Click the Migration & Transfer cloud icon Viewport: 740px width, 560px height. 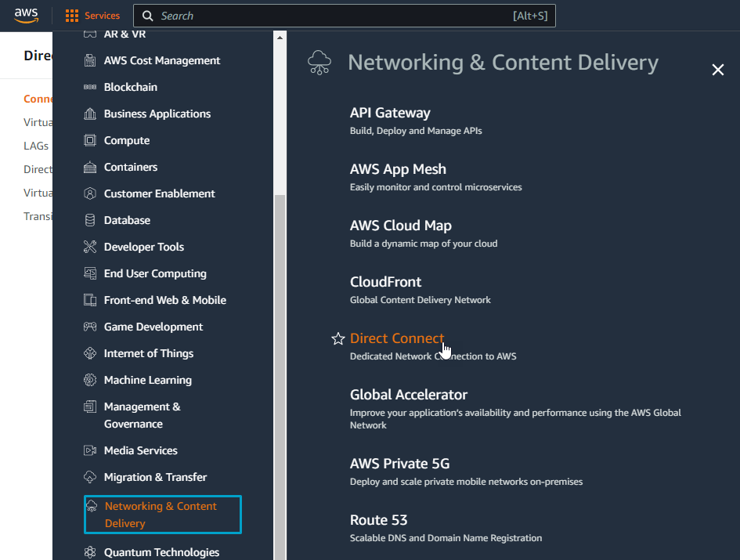point(90,477)
